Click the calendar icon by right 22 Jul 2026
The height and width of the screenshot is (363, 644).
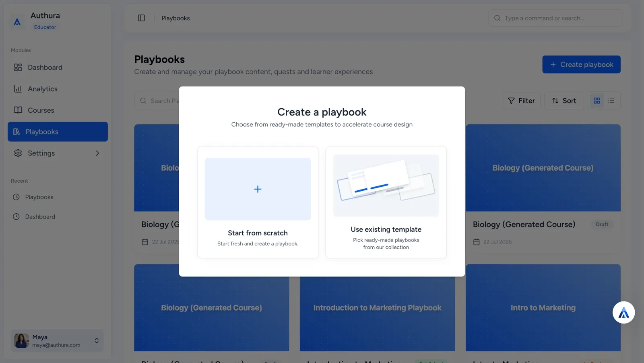point(477,242)
